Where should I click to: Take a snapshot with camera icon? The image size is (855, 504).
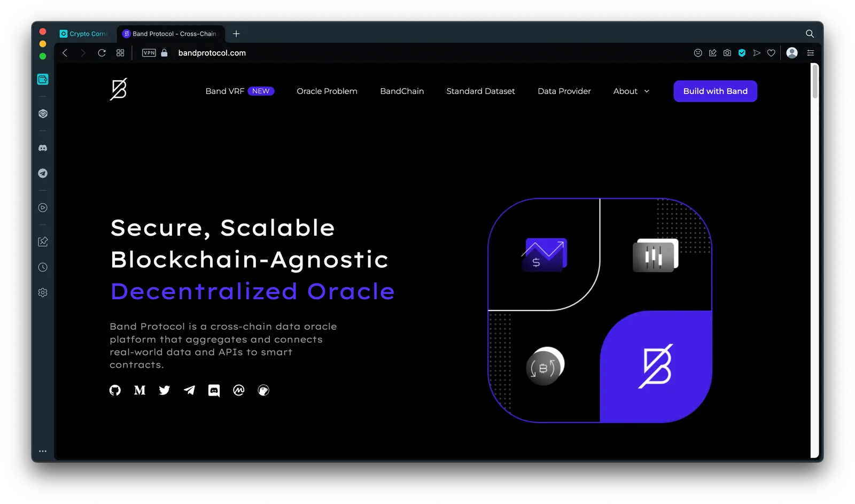pos(727,53)
